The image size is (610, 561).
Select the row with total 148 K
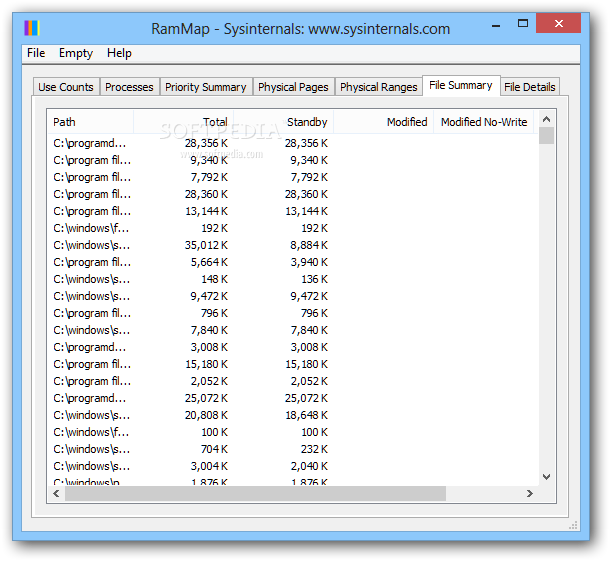(293, 279)
